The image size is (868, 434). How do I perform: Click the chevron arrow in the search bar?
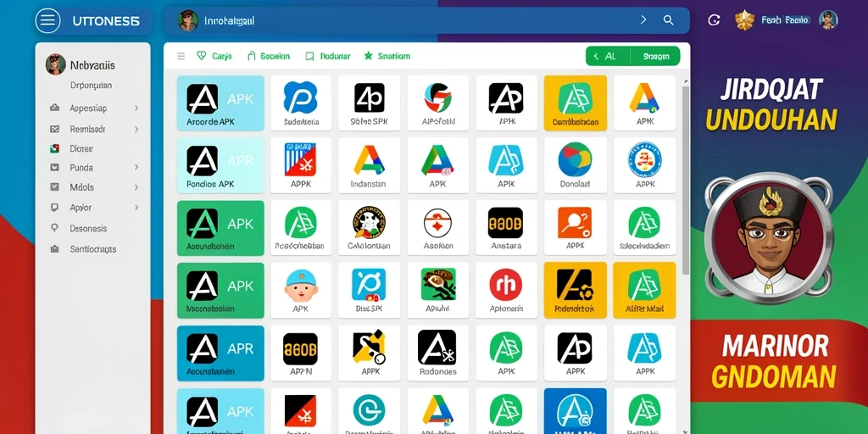click(643, 20)
